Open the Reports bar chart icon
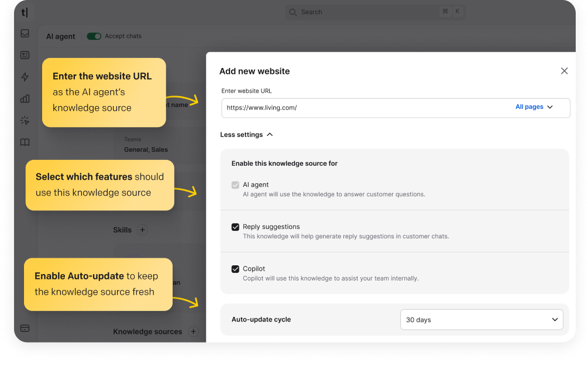588x369 pixels. tap(25, 98)
